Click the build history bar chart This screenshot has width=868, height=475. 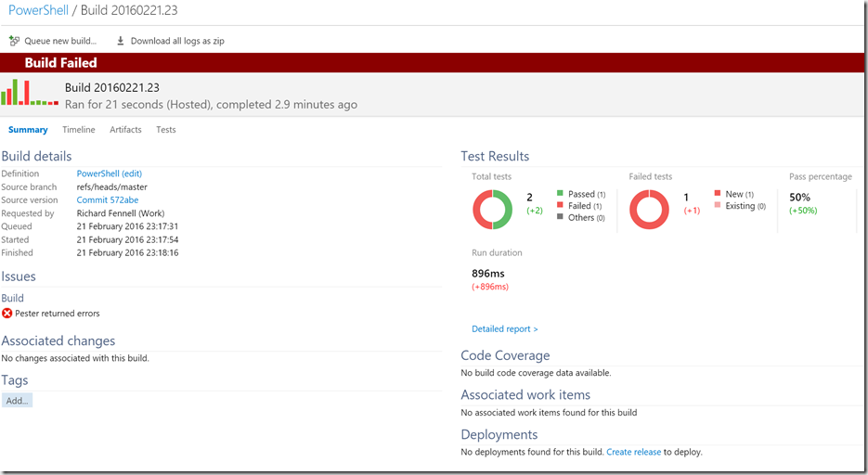[30, 92]
